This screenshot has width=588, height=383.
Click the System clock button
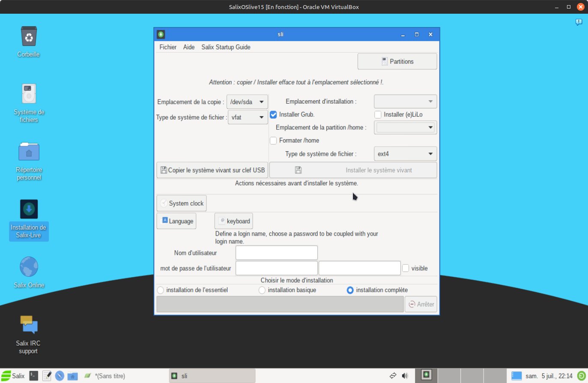pos(182,203)
